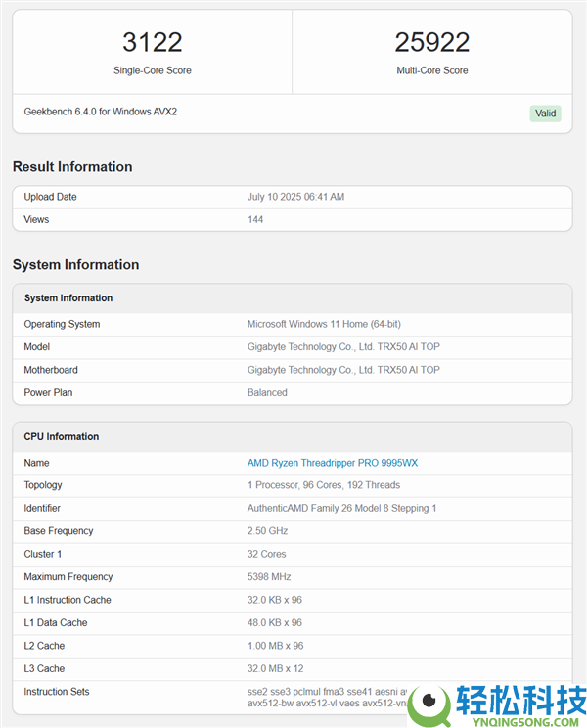Click the green circular watermark logo
This screenshot has width=587, height=728.
tap(429, 703)
